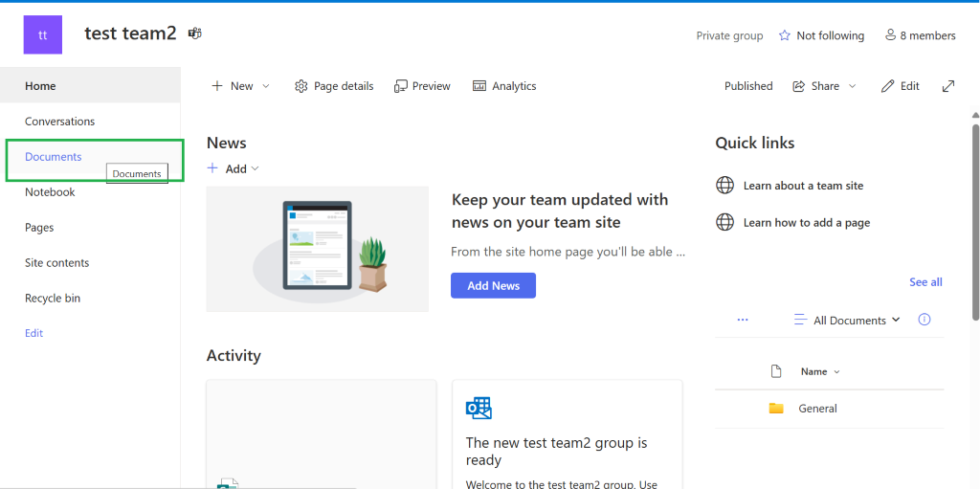Open 'Learn how to add a page' link

[806, 223]
